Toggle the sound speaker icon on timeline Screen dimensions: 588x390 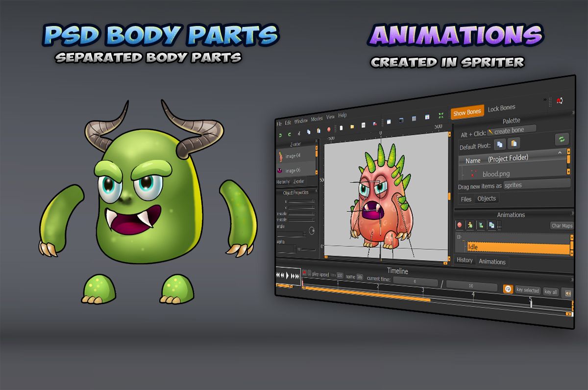(x=568, y=293)
